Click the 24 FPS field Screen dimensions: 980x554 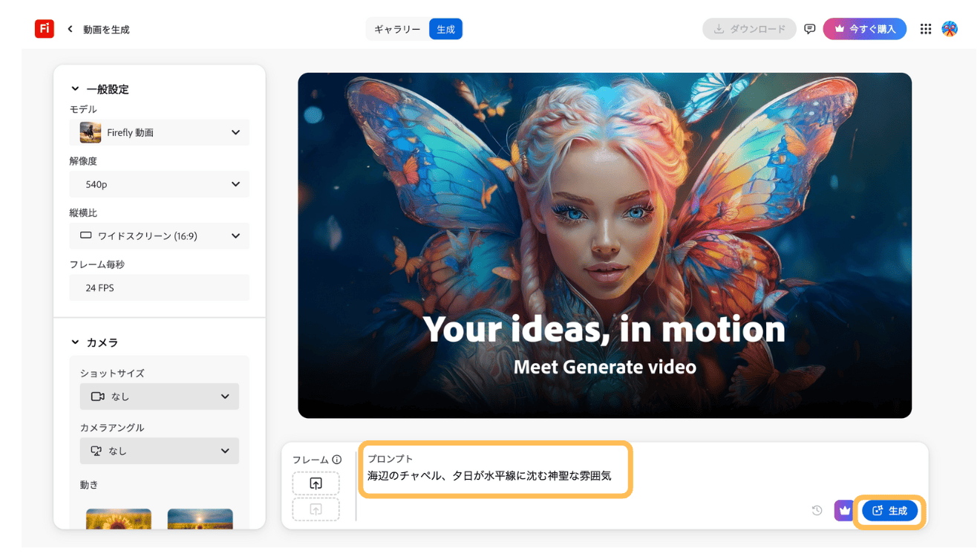point(160,287)
